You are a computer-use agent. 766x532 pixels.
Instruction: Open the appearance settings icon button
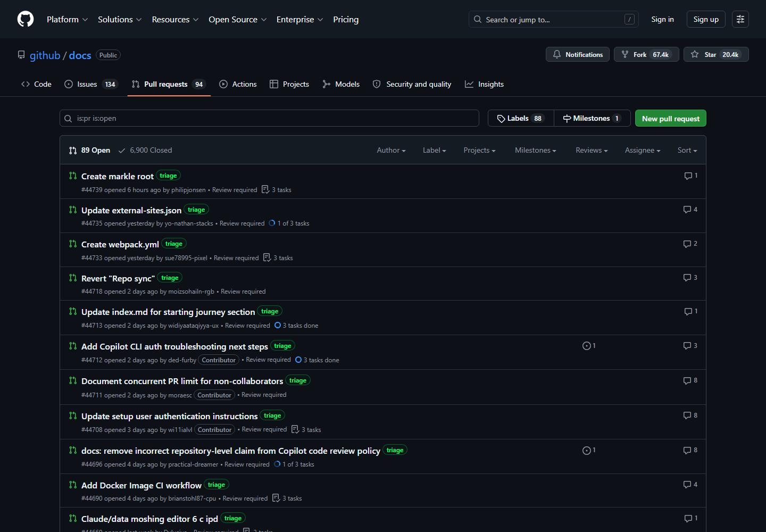740,19
